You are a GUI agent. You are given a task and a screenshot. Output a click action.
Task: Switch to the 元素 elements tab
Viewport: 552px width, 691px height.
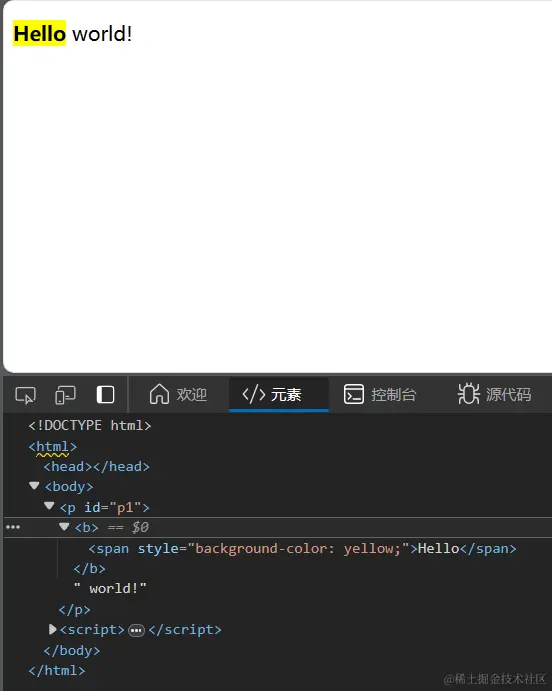(x=278, y=394)
